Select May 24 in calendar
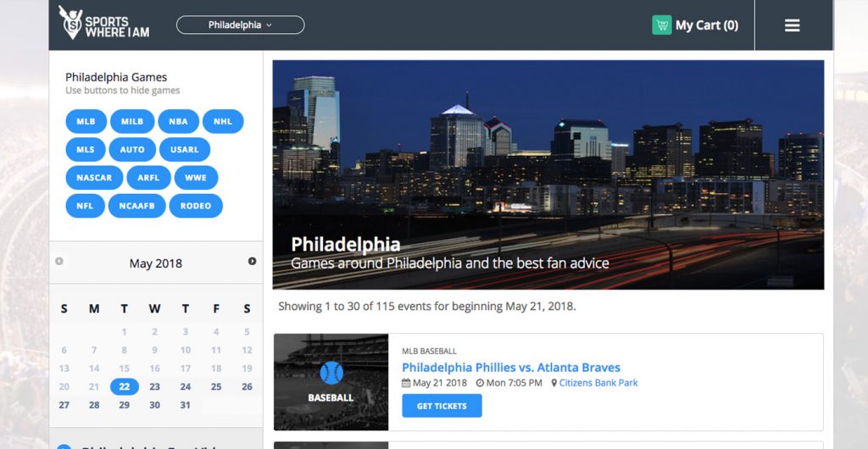The width and height of the screenshot is (868, 449). pyautogui.click(x=186, y=386)
